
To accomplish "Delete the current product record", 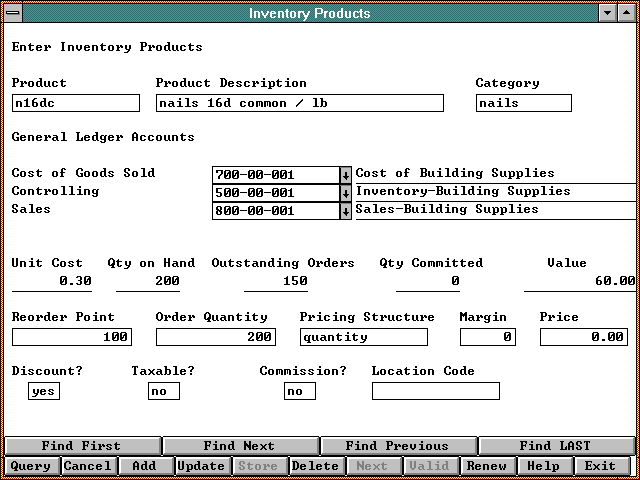I will pyautogui.click(x=315, y=466).
